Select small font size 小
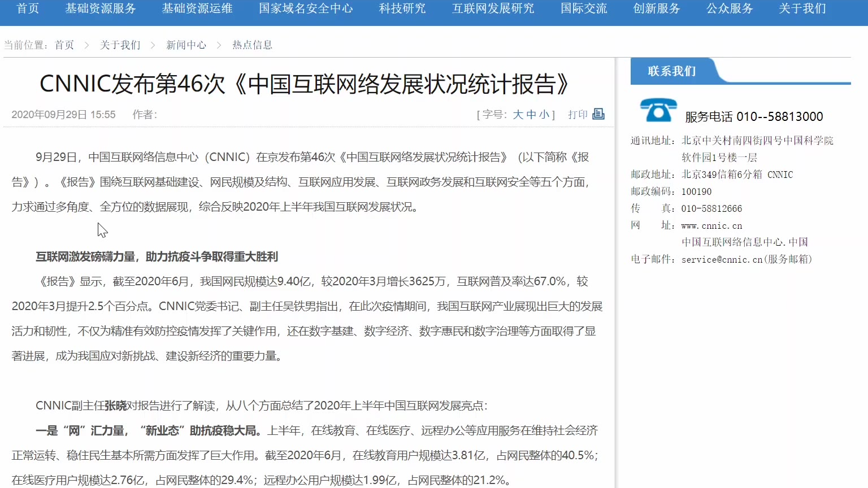This screenshot has height=488, width=868. pos(544,115)
